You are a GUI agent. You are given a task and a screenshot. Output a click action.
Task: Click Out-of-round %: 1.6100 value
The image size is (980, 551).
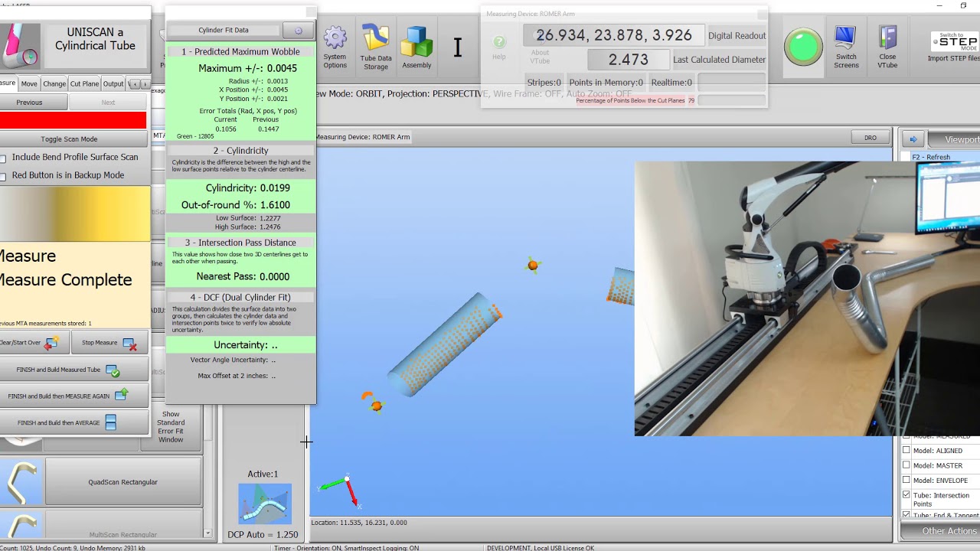coord(235,205)
